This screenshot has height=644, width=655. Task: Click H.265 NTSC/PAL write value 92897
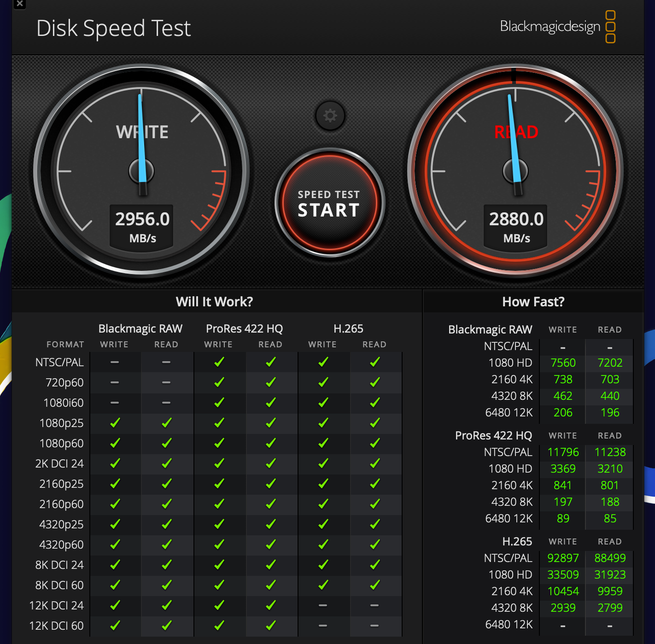click(563, 558)
